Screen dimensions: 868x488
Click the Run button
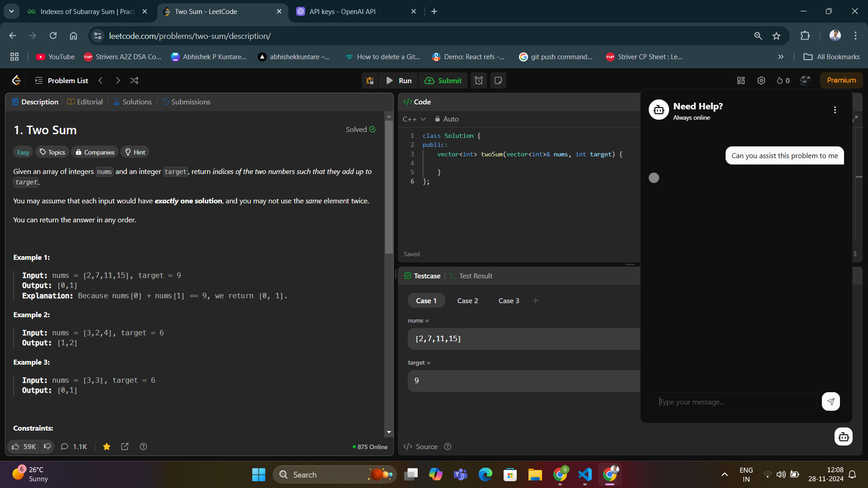[399, 80]
